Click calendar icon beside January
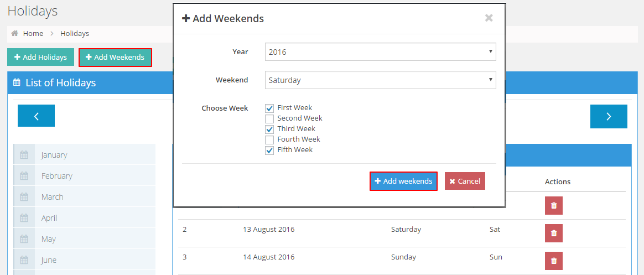644x275 pixels. (24, 155)
